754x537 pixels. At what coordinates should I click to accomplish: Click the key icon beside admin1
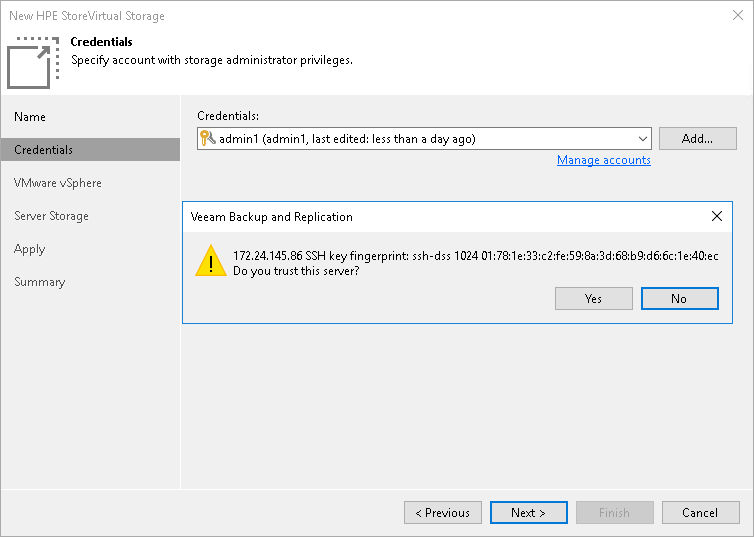tap(208, 139)
